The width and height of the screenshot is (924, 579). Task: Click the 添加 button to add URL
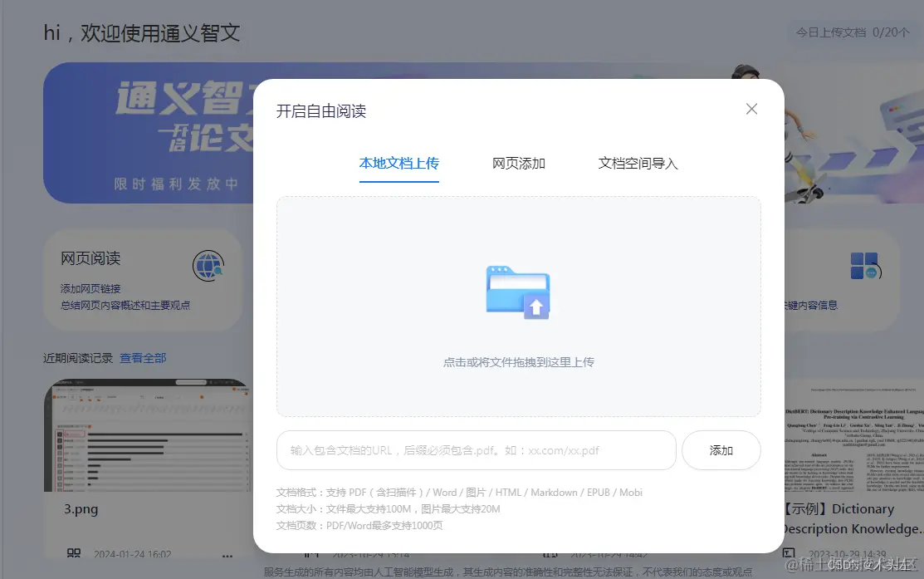click(721, 450)
